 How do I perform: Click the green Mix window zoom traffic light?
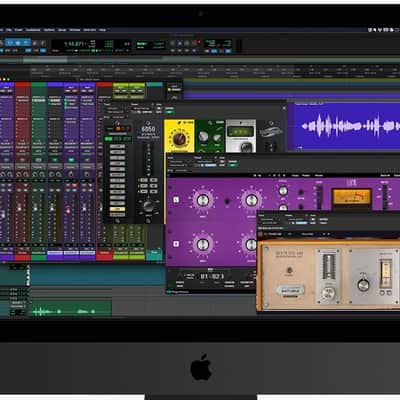click(x=8, y=79)
